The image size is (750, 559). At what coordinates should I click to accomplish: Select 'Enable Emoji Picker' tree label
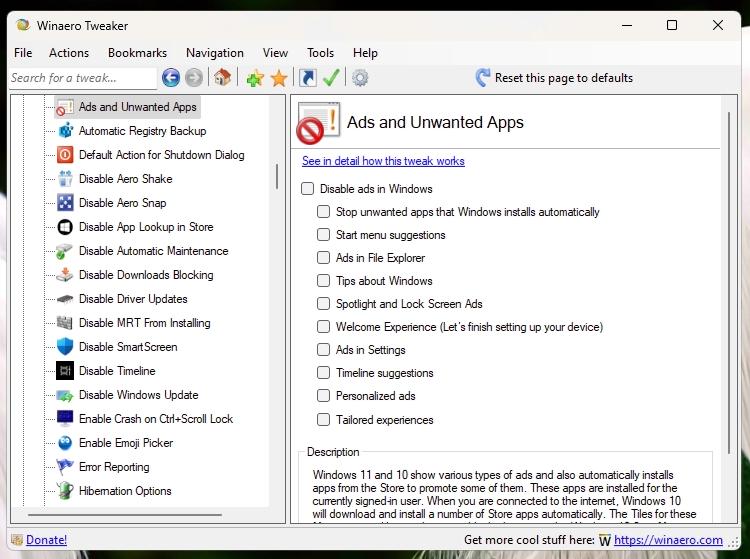click(126, 443)
